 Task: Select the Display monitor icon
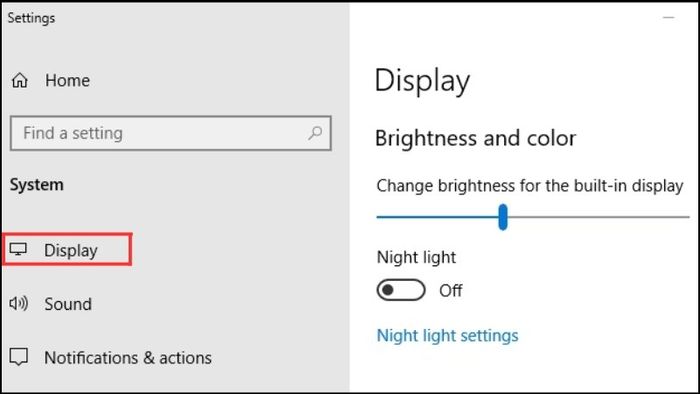18,249
